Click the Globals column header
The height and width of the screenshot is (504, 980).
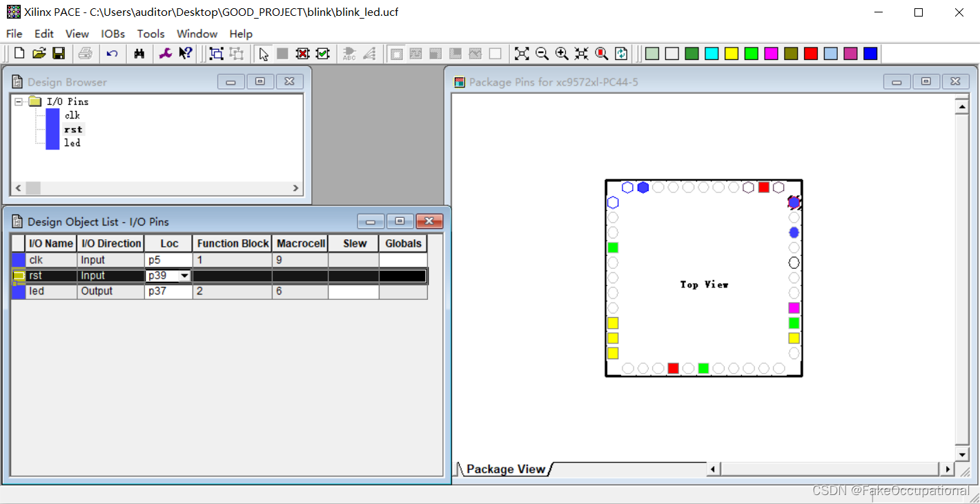(403, 243)
